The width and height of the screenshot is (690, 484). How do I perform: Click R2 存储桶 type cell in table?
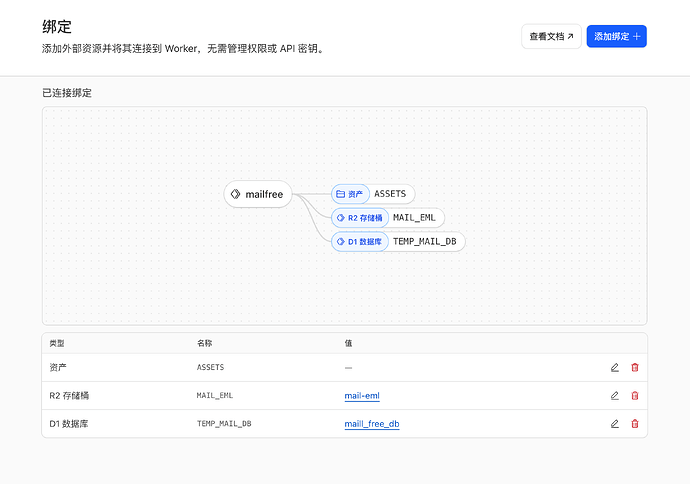(69, 396)
